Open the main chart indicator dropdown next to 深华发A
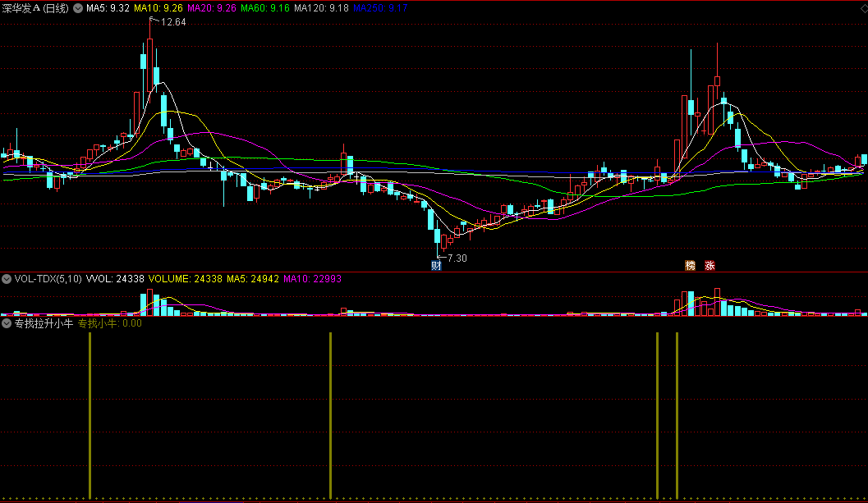 click(78, 8)
